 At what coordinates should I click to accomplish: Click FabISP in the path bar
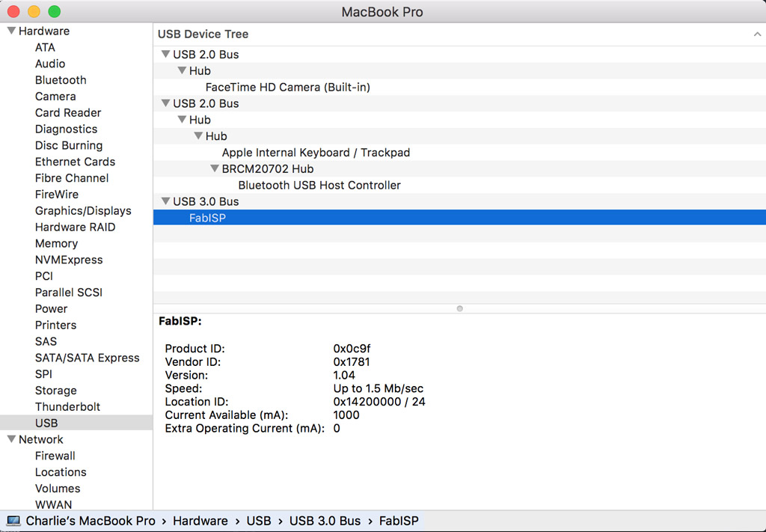tap(399, 521)
